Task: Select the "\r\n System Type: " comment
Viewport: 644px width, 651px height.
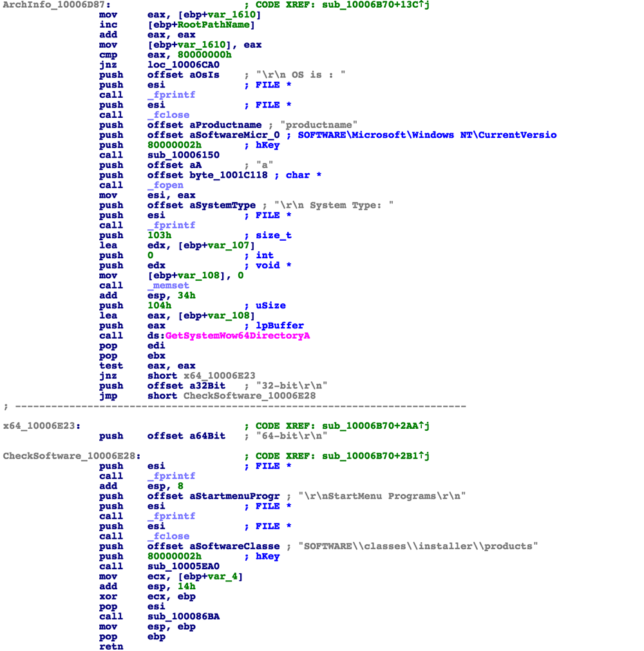Action: pyautogui.click(x=334, y=205)
